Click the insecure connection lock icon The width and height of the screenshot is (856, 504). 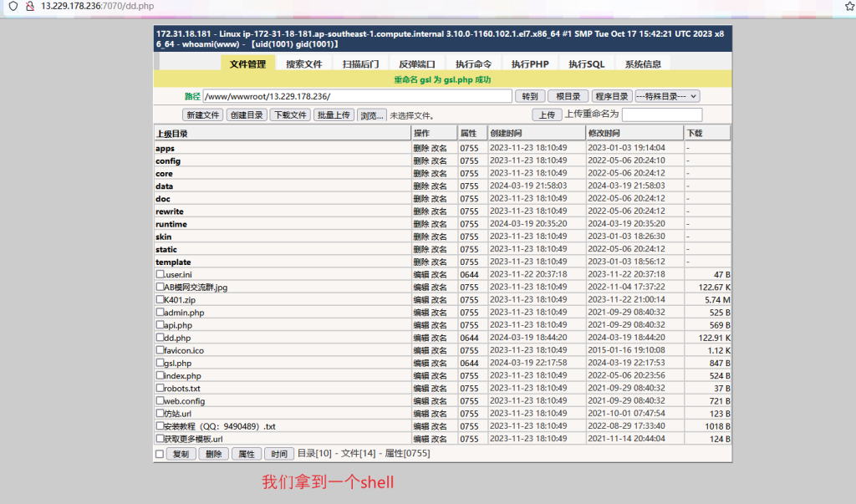tap(28, 6)
